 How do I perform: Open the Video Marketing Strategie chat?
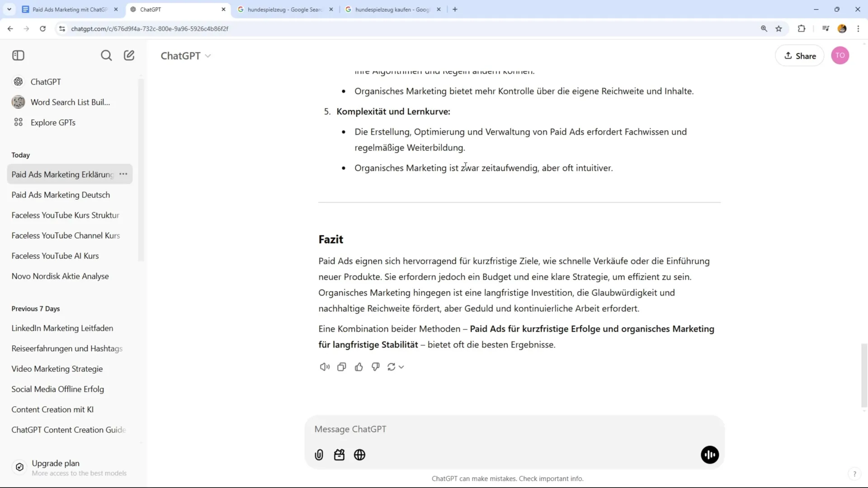(x=70, y=369)
